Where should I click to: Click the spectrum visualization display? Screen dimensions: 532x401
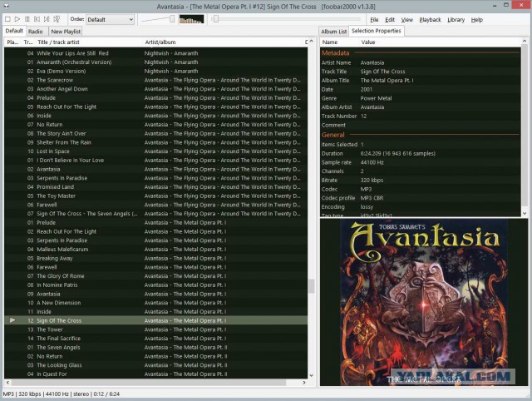(192, 19)
